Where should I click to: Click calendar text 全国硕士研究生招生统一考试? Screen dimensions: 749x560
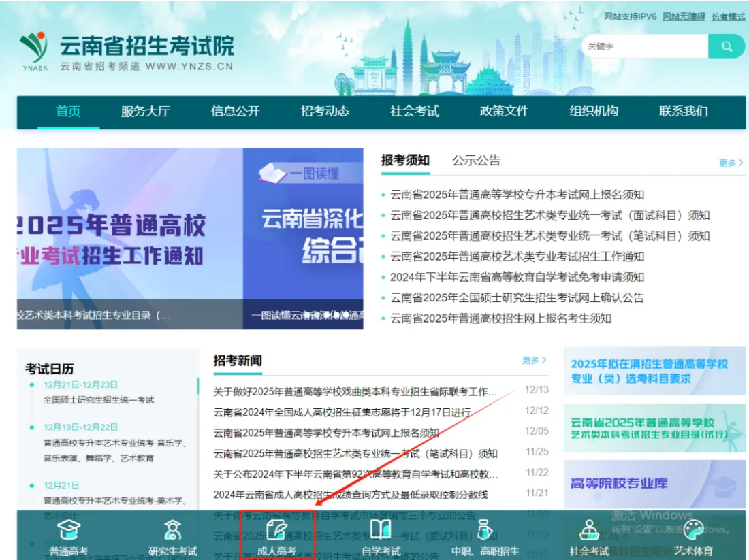click(x=99, y=400)
